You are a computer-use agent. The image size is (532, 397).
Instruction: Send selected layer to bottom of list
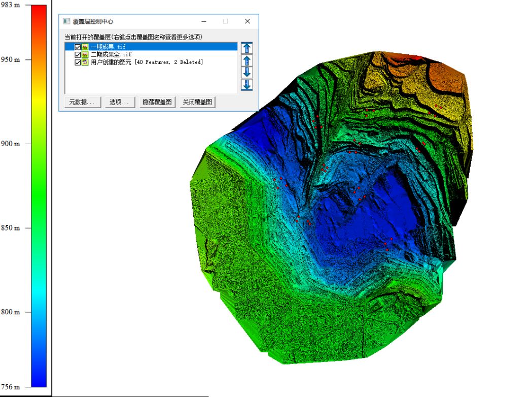coord(247,84)
